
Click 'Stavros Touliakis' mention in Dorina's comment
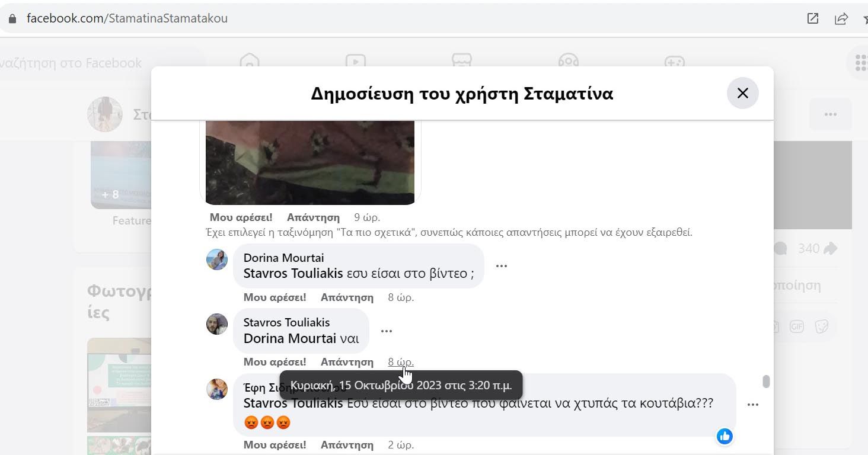point(293,274)
